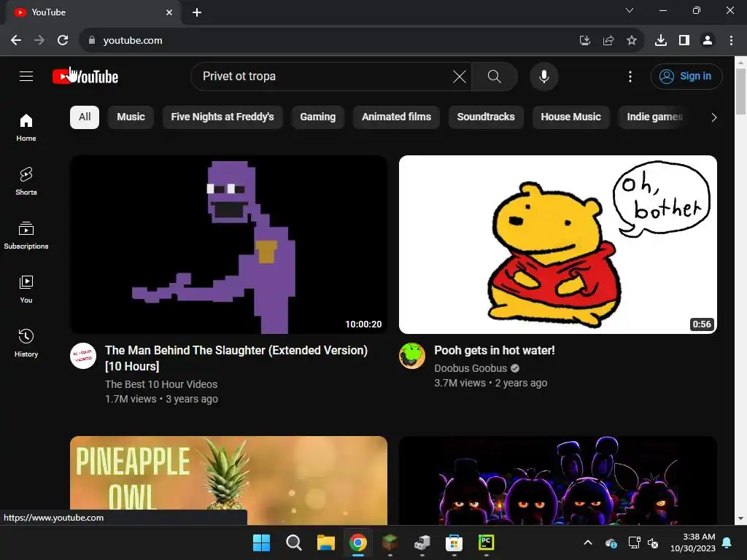Open Chrome downloads
The width and height of the screenshot is (747, 560).
(x=660, y=41)
